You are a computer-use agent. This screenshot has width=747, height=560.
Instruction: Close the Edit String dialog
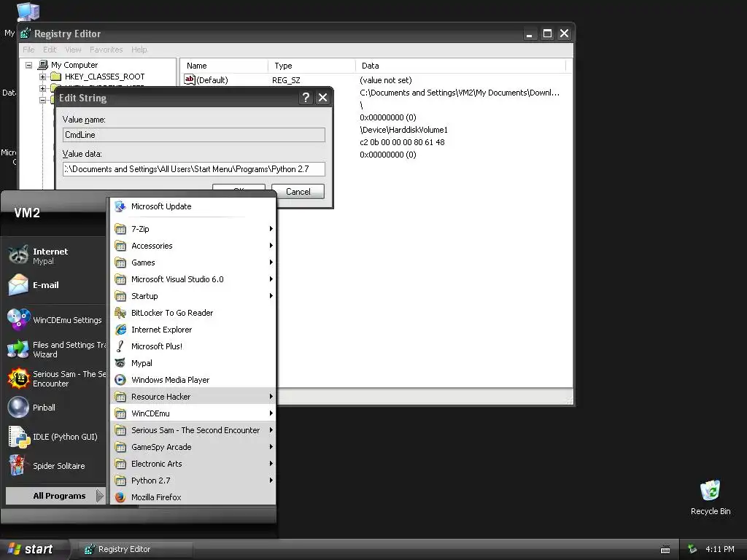pyautogui.click(x=322, y=98)
